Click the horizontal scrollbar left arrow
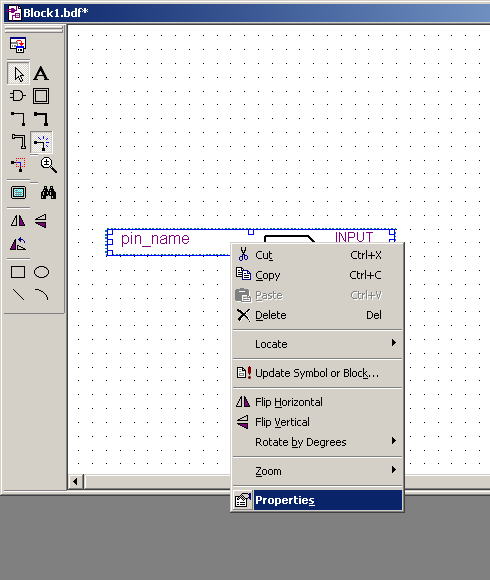The width and height of the screenshot is (490, 580). 75,482
